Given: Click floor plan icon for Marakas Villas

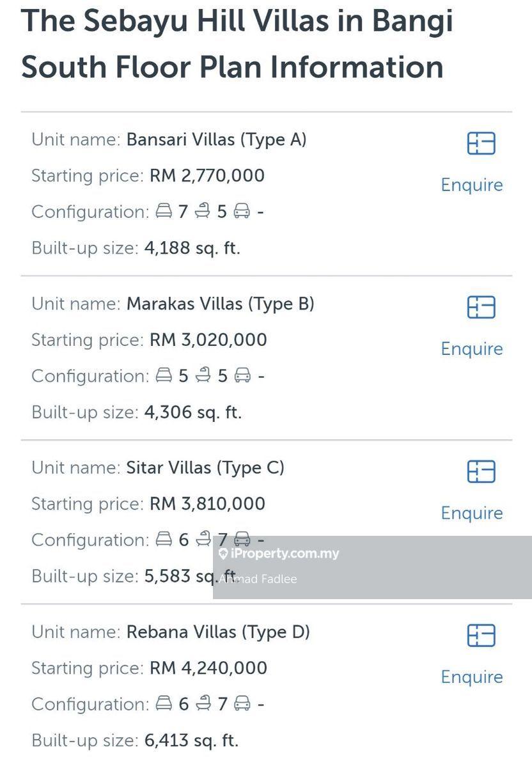Looking at the screenshot, I should pyautogui.click(x=481, y=308).
